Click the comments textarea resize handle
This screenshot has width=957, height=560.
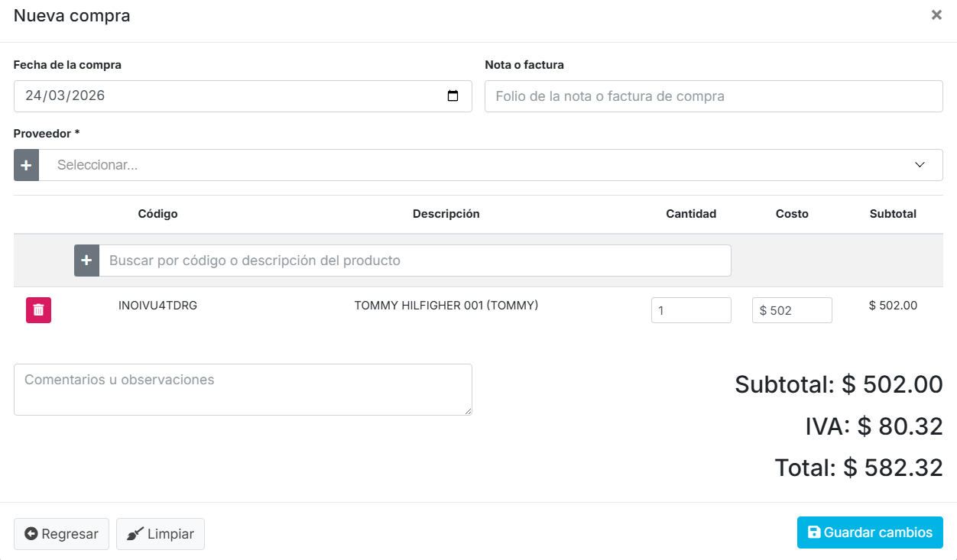click(x=468, y=412)
